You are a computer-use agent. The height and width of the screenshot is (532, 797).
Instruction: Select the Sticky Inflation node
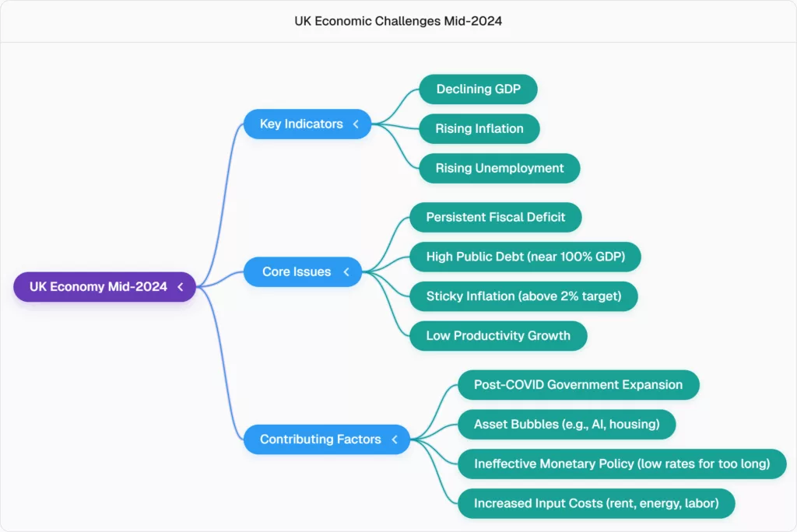[523, 296]
